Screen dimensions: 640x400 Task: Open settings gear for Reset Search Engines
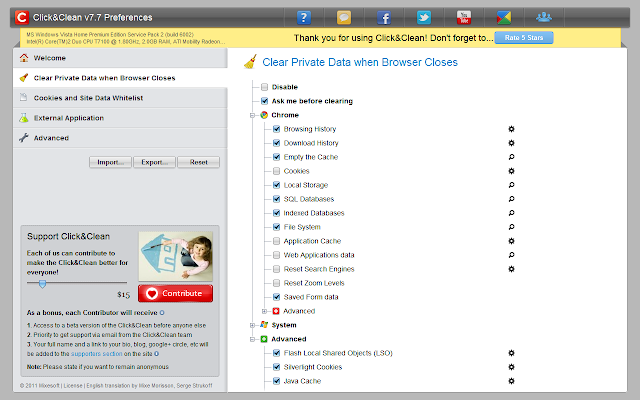click(x=511, y=269)
